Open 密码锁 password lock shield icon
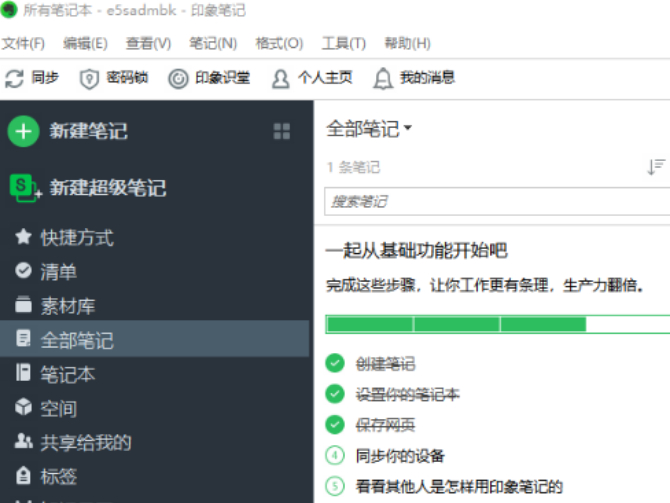Image resolution: width=670 pixels, height=503 pixels. pyautogui.click(x=89, y=79)
